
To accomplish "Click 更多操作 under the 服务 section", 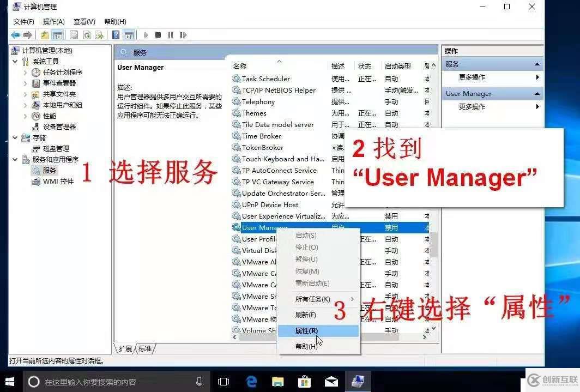I will [472, 77].
